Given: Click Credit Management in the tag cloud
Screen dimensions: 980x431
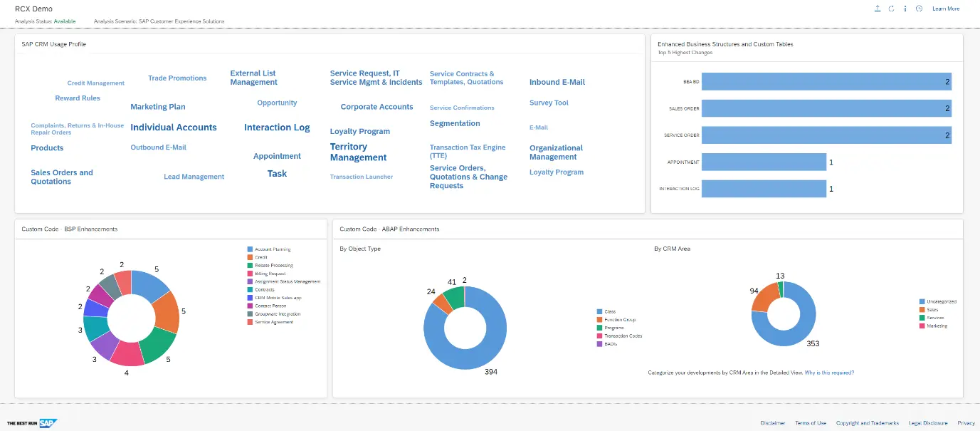Looking at the screenshot, I should pyautogui.click(x=96, y=83).
